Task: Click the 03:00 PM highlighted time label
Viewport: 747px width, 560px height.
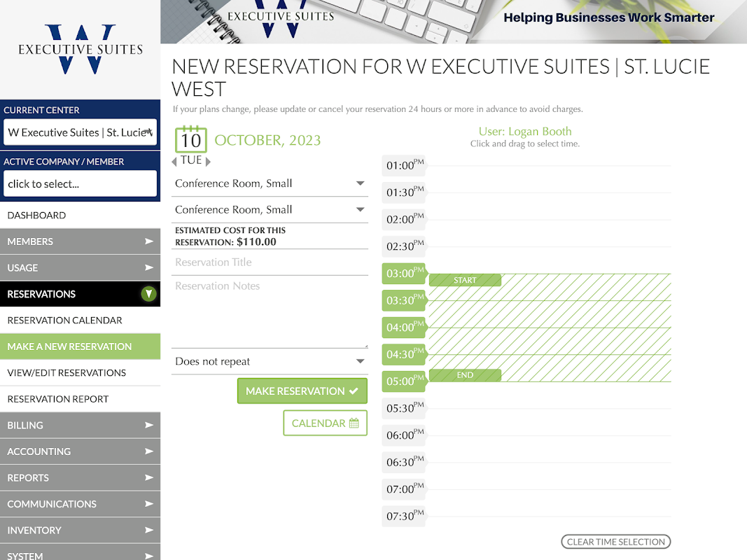Action: pos(404,273)
